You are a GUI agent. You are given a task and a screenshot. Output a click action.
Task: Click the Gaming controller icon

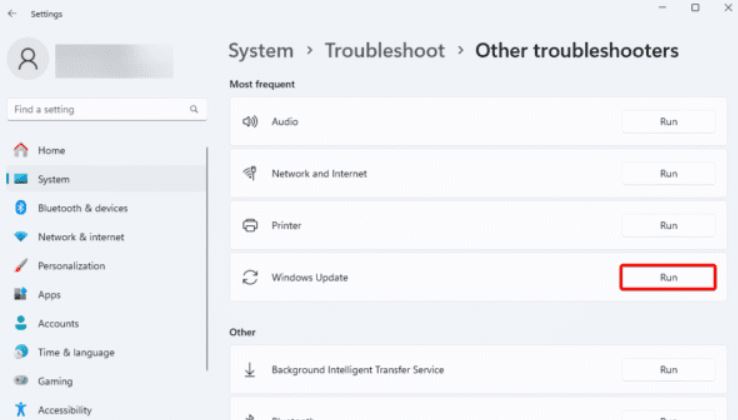21,380
